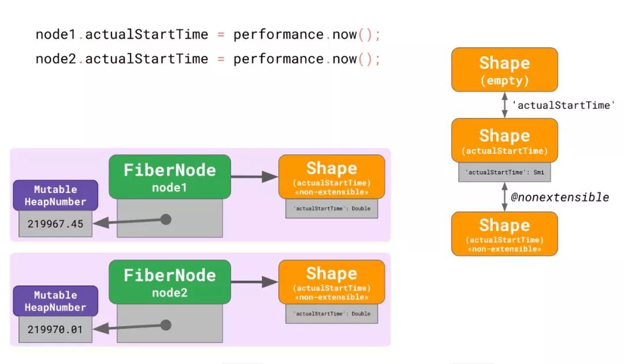Click the dark pointer dot in node2

click(x=166, y=325)
